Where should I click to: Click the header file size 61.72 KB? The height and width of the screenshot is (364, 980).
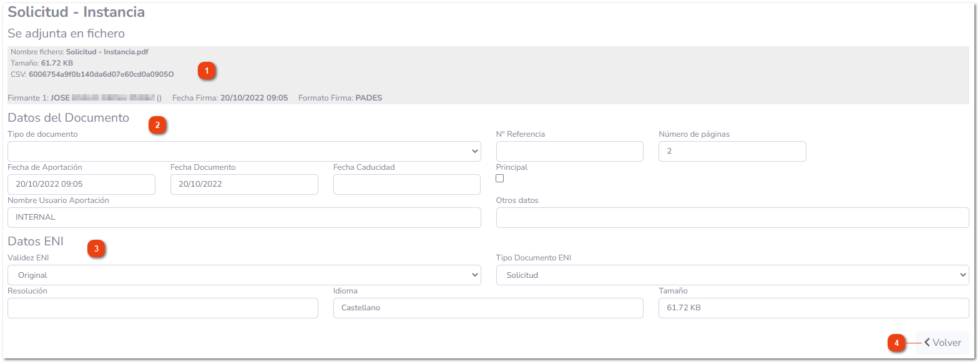point(57,63)
